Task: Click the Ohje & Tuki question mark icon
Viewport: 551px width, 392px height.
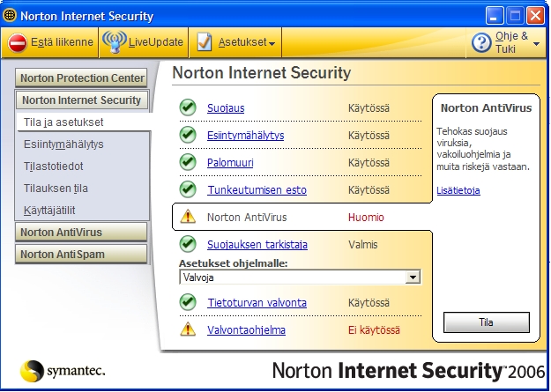Action: point(481,42)
